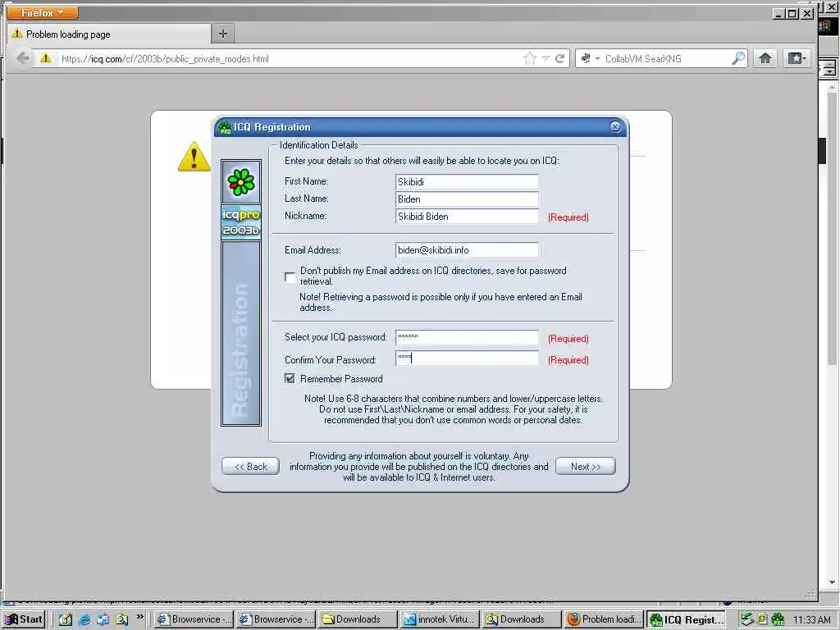Open the first Downloads folder taskbar item
Image resolution: width=840 pixels, height=630 pixels.
[359, 619]
